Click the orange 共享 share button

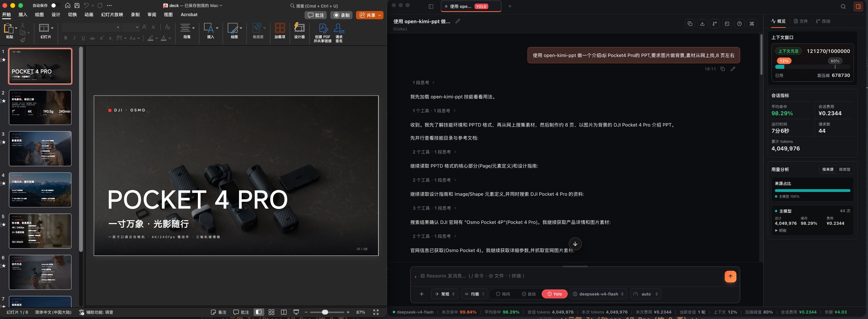pyautogui.click(x=370, y=15)
